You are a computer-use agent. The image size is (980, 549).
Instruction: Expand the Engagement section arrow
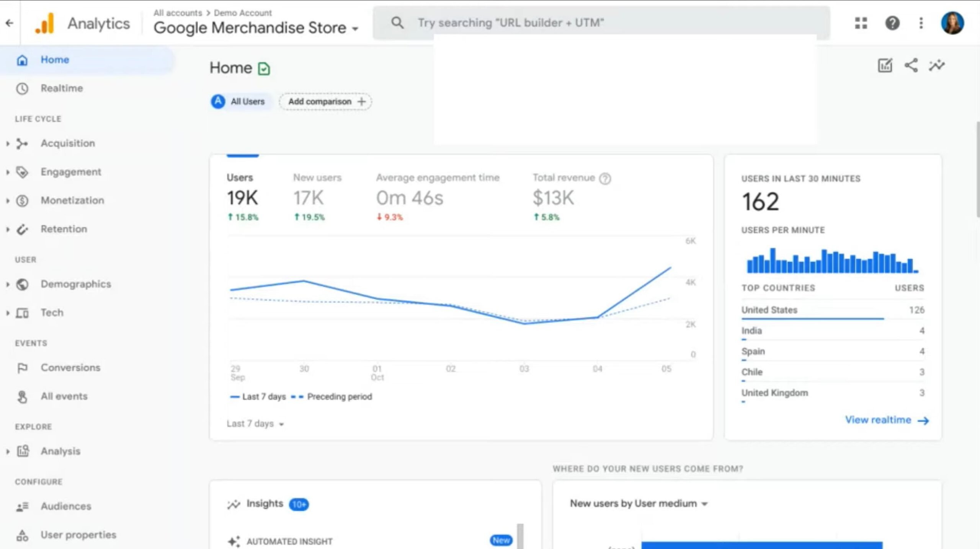click(x=8, y=172)
